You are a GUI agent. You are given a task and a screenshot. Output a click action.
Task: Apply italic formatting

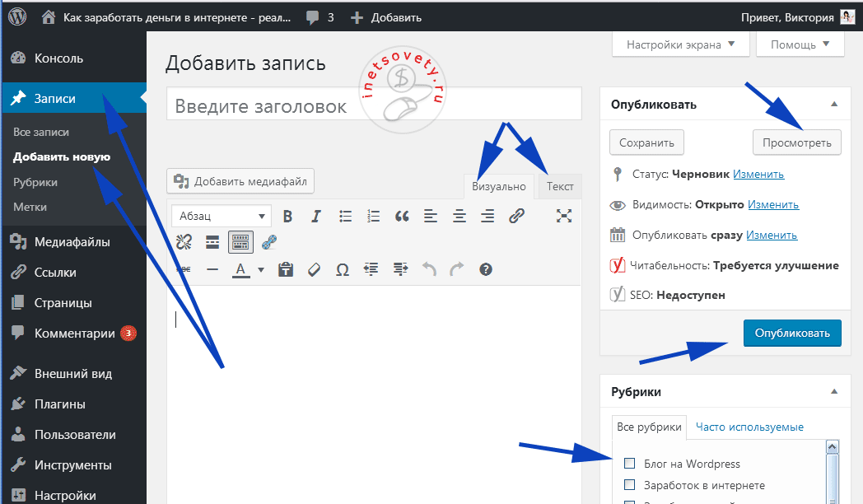[x=316, y=216]
